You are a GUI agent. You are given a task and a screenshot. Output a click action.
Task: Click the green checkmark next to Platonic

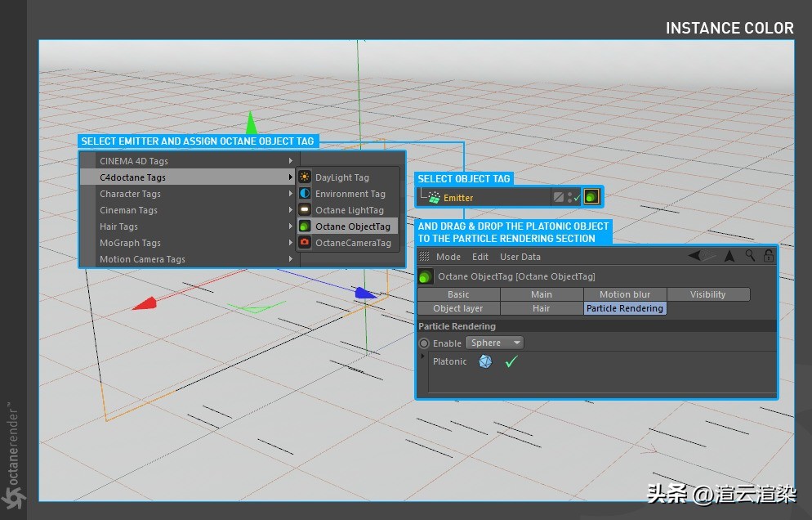point(511,361)
